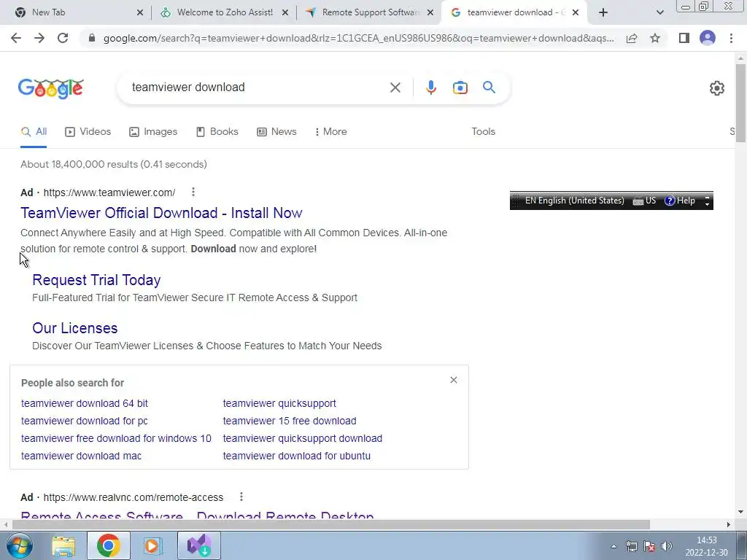Click Chrome icon in taskbar
Viewport: 747px width, 560px height.
[x=109, y=545]
